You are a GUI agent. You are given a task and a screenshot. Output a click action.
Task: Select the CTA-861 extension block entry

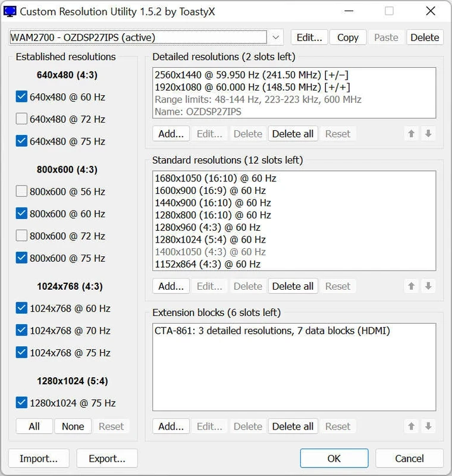272,331
